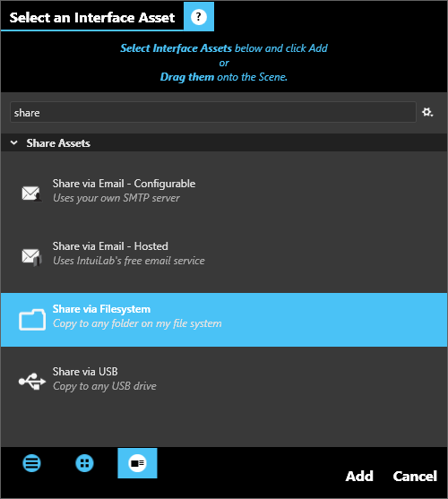The height and width of the screenshot is (499, 448).
Task: Open search settings gear icon
Action: click(x=427, y=112)
